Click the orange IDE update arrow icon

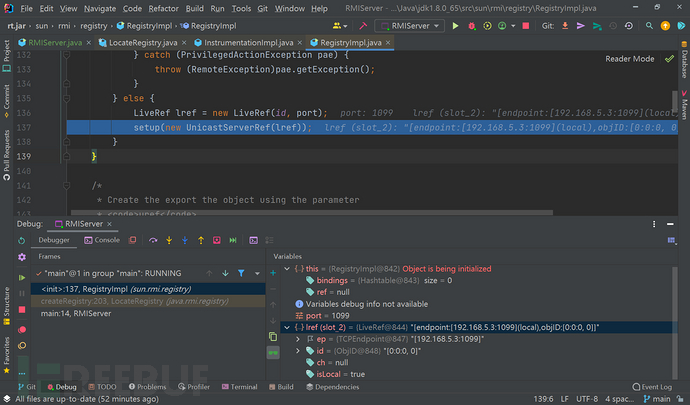pos(665,26)
